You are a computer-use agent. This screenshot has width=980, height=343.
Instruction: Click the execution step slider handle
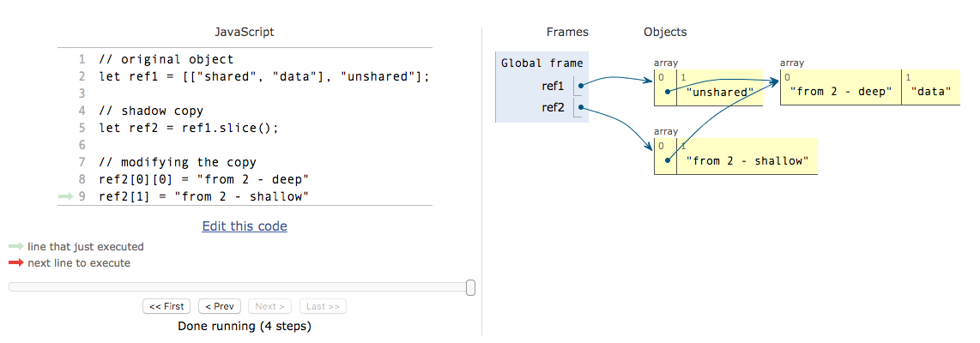[x=470, y=287]
